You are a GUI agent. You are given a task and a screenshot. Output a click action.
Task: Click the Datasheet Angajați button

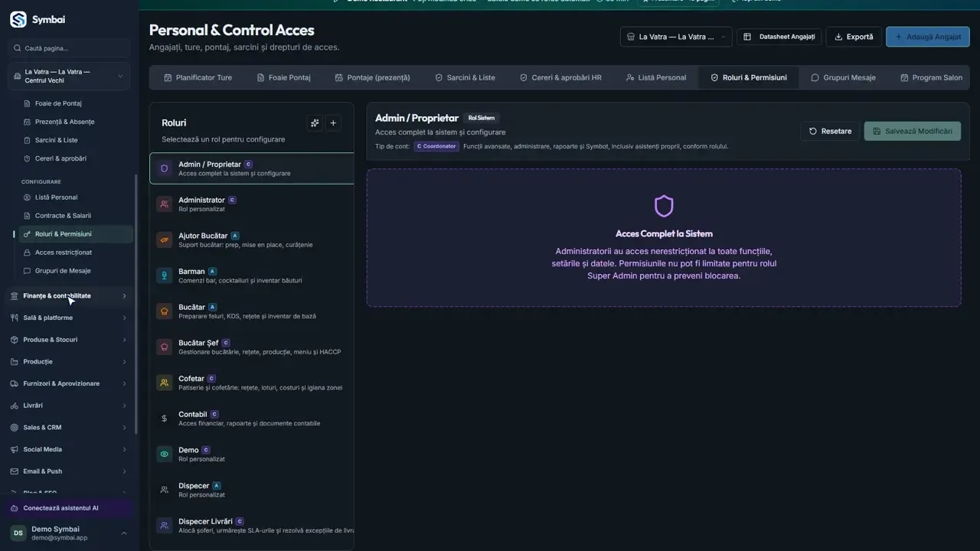click(x=779, y=37)
